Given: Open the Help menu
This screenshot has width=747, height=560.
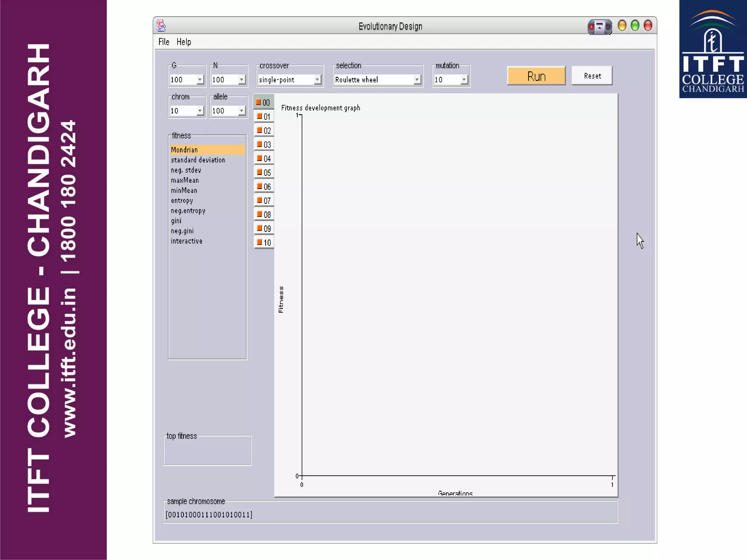Looking at the screenshot, I should (183, 42).
